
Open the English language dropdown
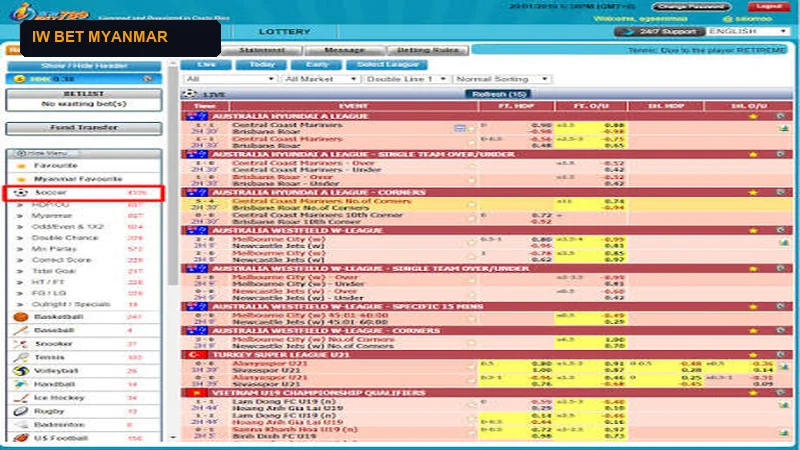coord(747,31)
